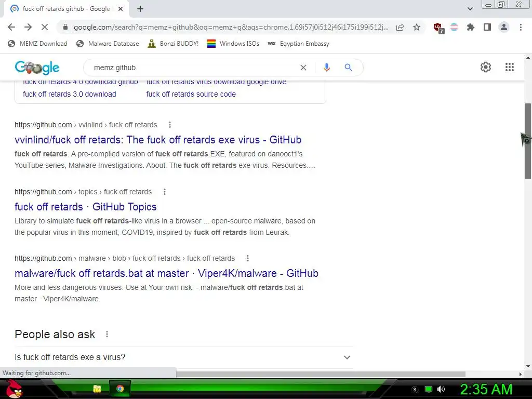Share this page icon in address bar
This screenshot has height=399, width=532.
click(400, 27)
